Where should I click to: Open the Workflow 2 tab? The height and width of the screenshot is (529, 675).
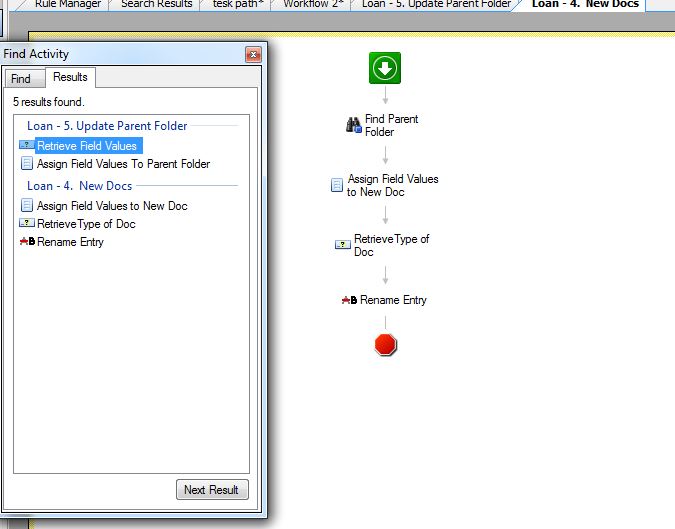point(313,4)
